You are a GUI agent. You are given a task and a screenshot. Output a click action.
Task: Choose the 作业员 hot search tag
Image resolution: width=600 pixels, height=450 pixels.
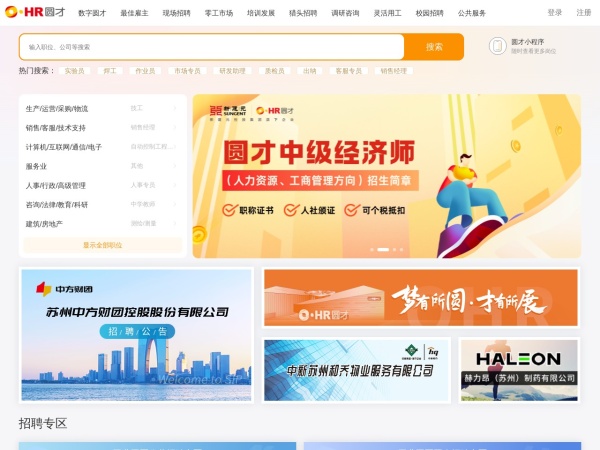(145, 71)
